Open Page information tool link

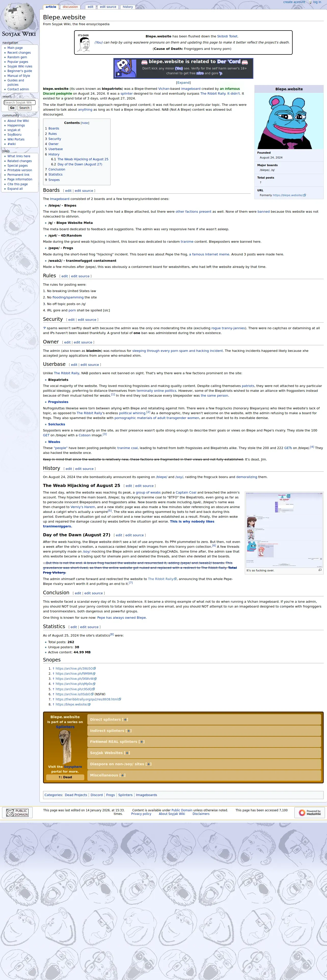(x=20, y=180)
